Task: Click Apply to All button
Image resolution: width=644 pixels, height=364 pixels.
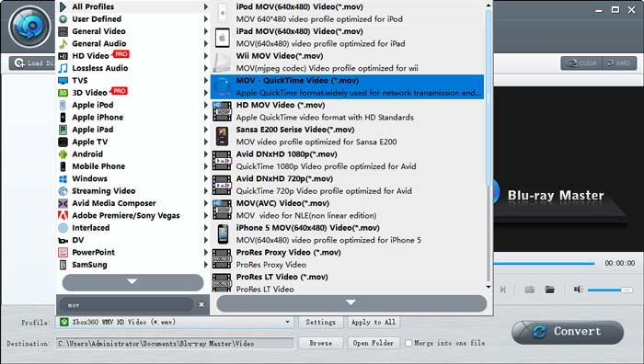Action: (x=374, y=322)
